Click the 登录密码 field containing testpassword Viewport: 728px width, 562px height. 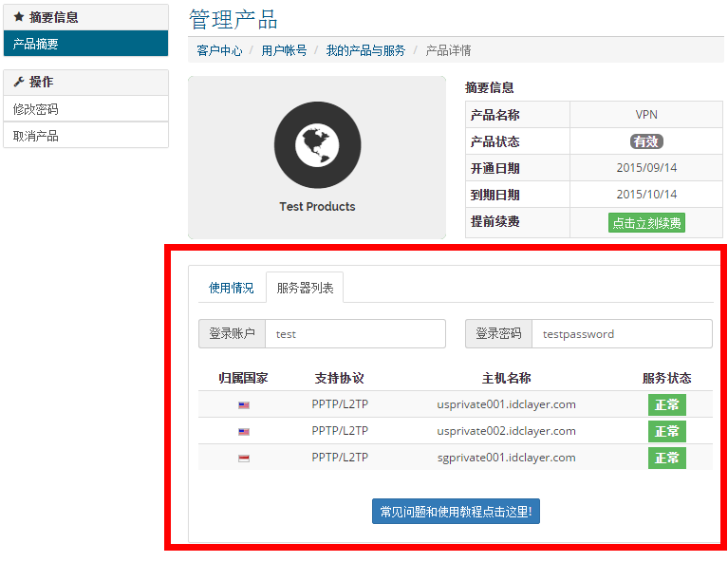pos(622,334)
